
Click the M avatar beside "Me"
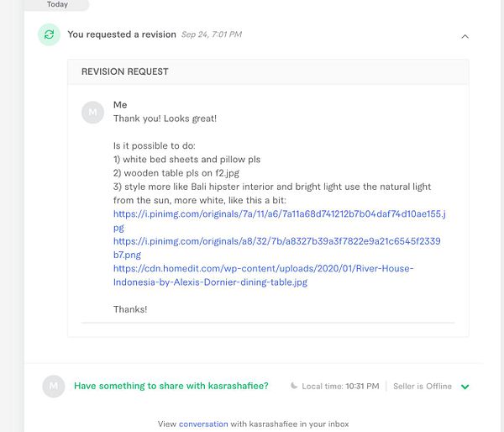point(92,113)
